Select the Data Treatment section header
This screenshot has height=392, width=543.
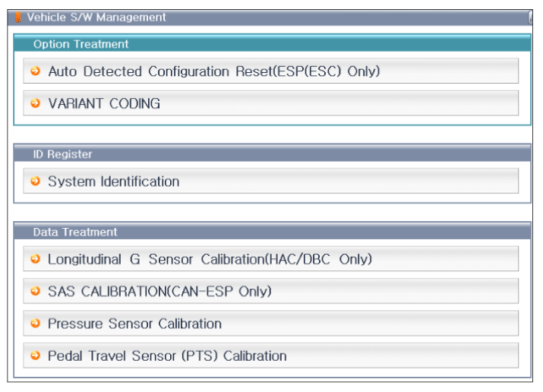tap(272, 231)
